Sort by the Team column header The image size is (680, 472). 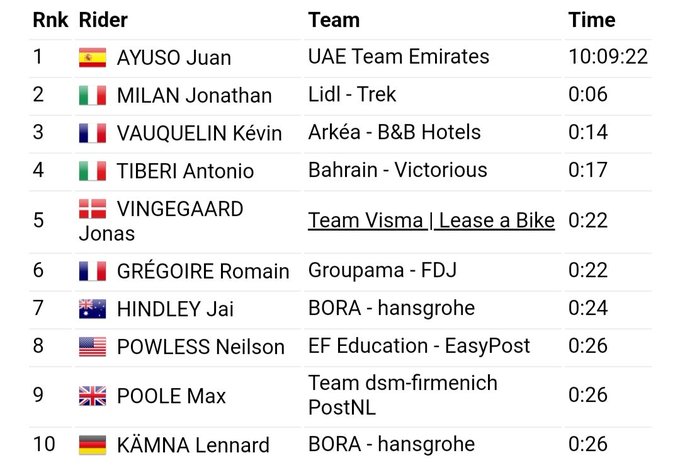tap(334, 20)
